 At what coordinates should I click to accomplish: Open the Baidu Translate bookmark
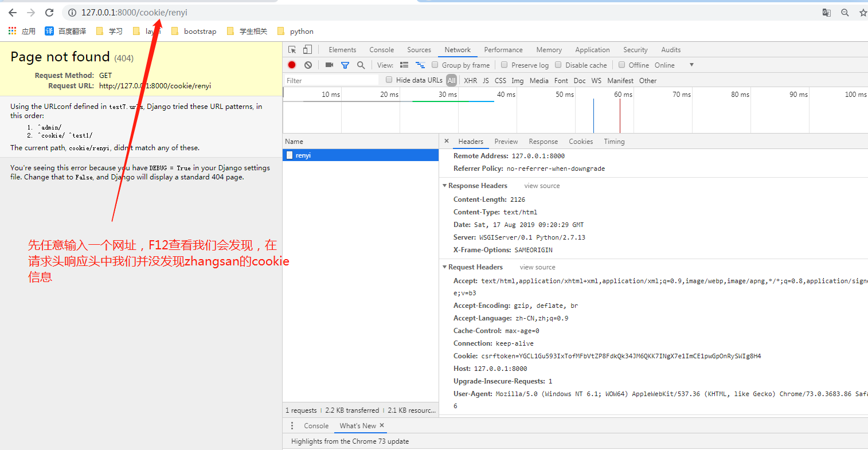65,31
